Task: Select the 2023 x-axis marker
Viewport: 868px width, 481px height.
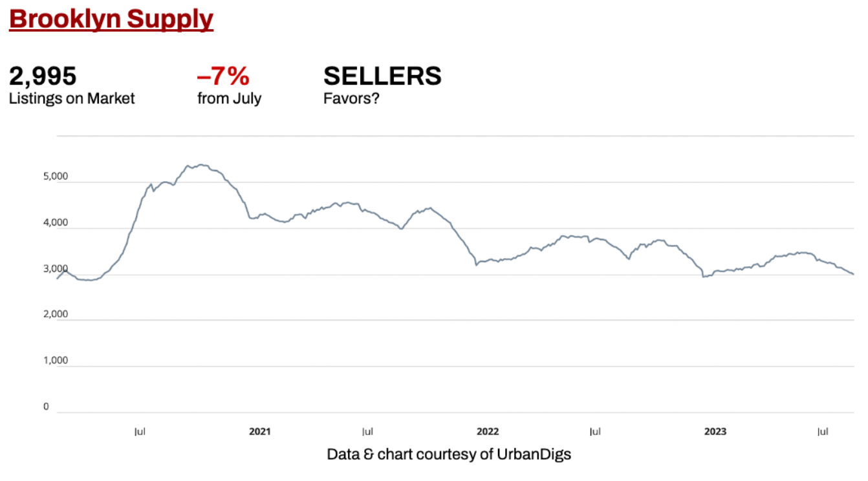Action: [715, 431]
